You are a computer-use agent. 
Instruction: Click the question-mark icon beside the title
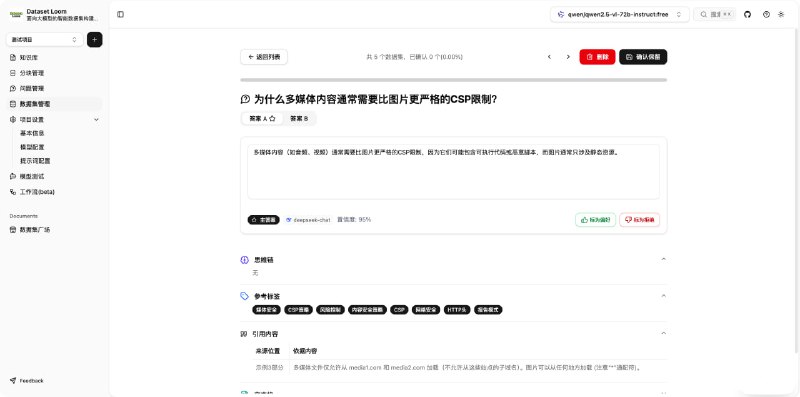click(x=245, y=100)
